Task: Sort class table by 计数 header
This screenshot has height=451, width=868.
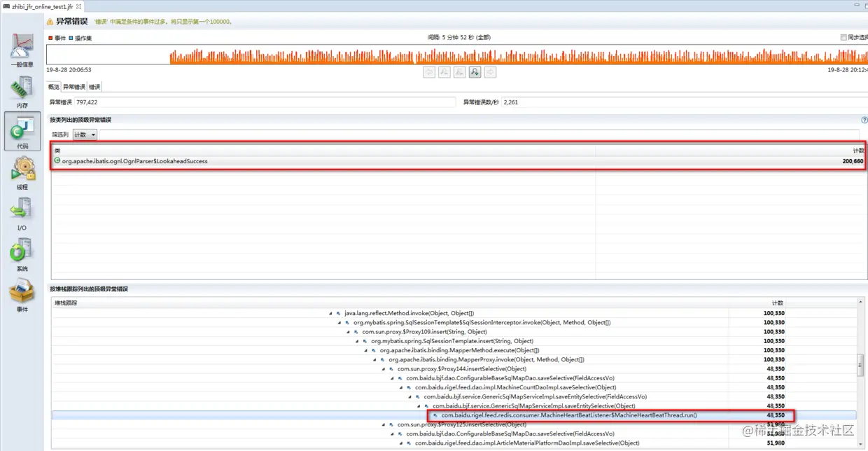Action: (x=730, y=151)
